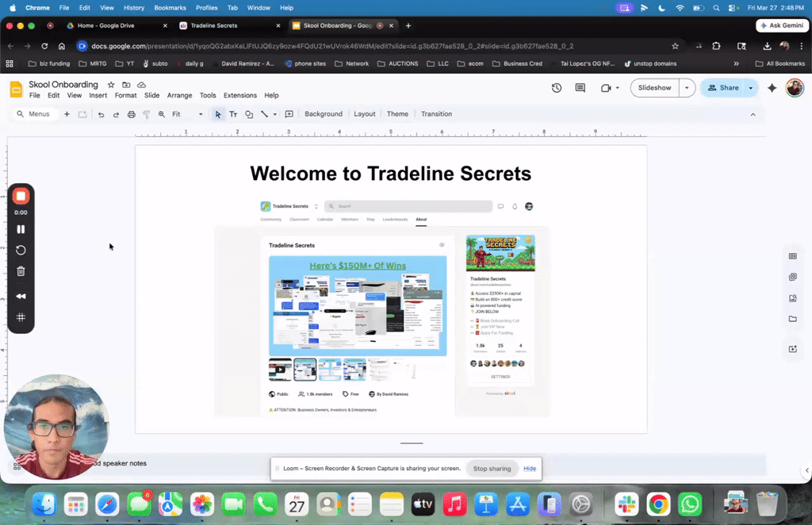Add a comment from toolbar
This screenshot has height=525, width=812.
289,114
